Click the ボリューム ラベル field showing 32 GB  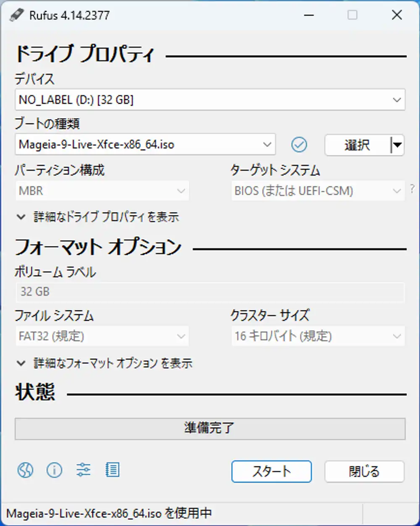click(x=210, y=292)
